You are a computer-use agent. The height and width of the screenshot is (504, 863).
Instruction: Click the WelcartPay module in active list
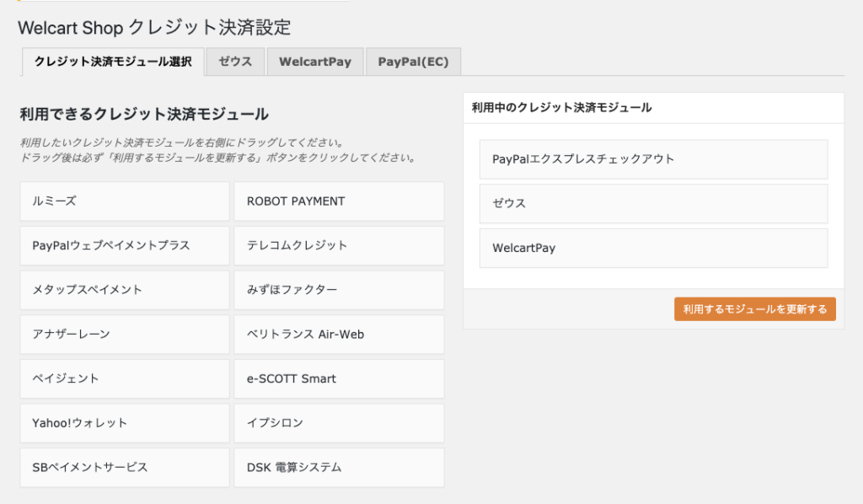point(653,248)
